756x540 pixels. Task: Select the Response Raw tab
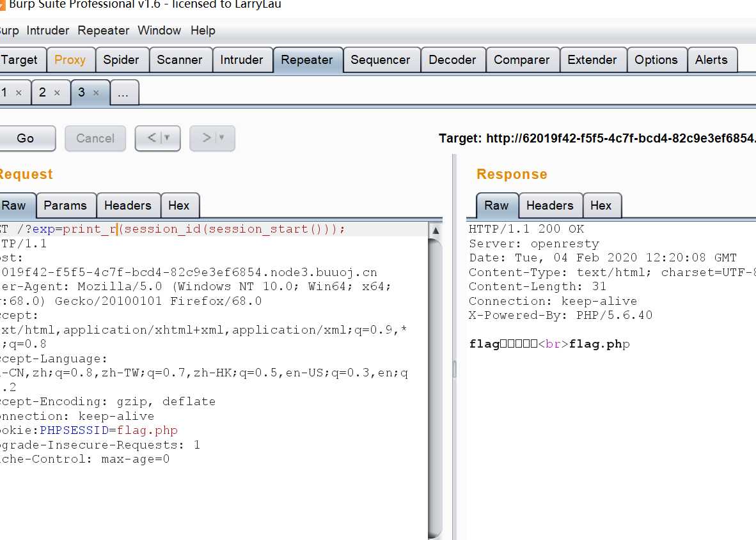[x=496, y=206]
